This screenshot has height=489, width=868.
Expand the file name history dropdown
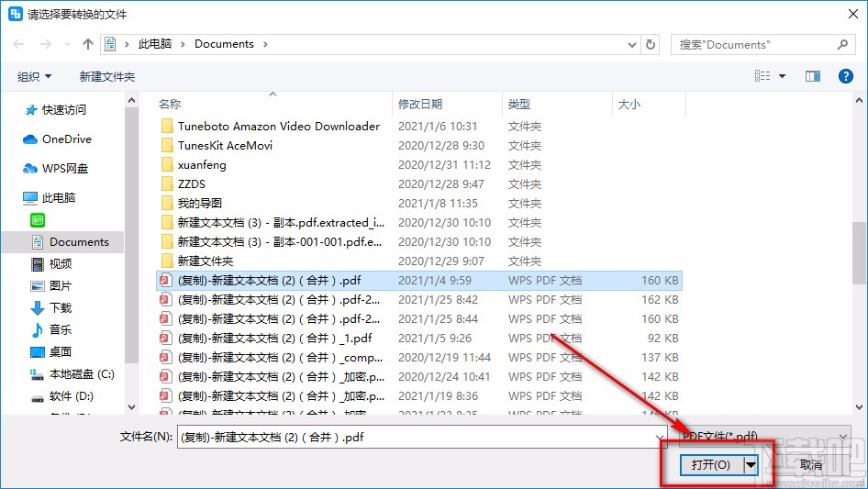click(x=661, y=438)
